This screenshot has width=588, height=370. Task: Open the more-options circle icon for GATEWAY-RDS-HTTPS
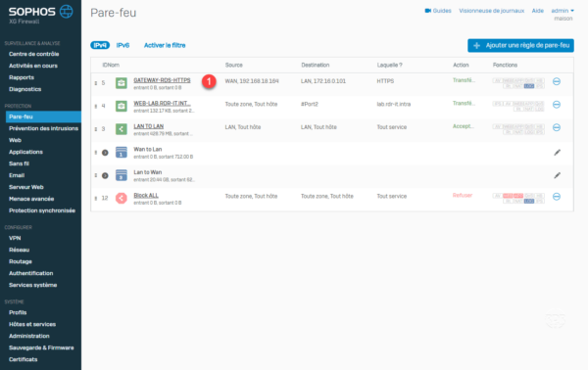557,81
